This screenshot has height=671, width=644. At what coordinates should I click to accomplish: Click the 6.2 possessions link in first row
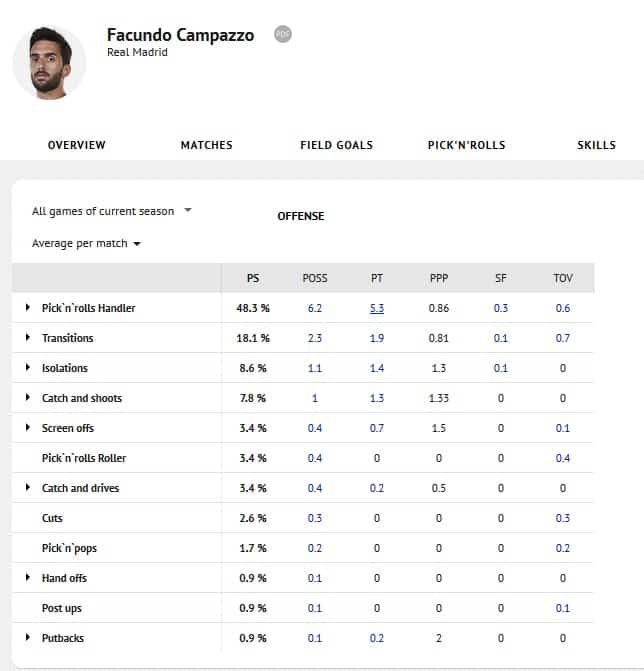pyautogui.click(x=315, y=308)
